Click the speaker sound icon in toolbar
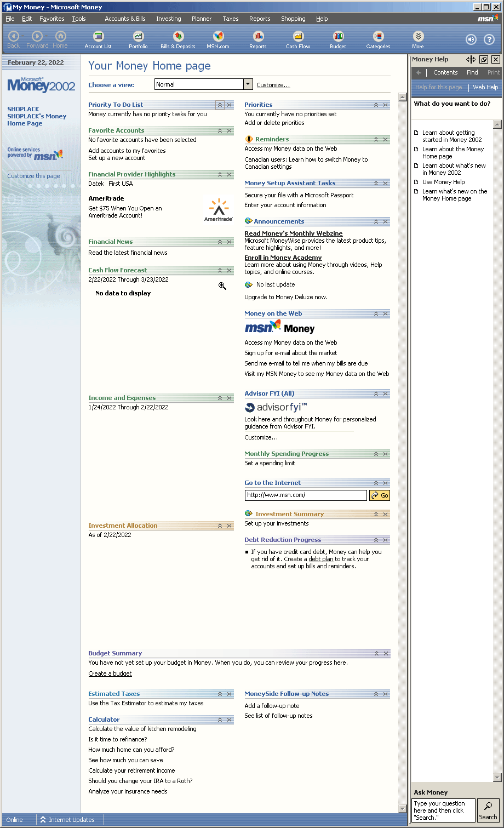 (471, 39)
